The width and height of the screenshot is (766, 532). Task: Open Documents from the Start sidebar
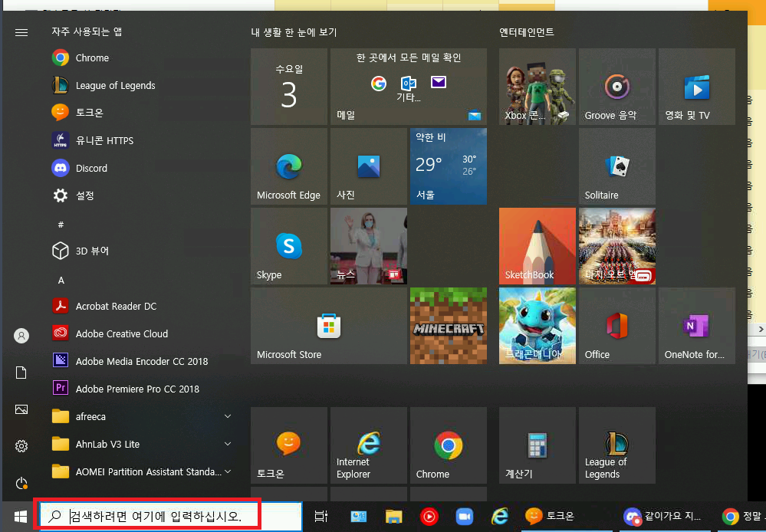(x=21, y=373)
